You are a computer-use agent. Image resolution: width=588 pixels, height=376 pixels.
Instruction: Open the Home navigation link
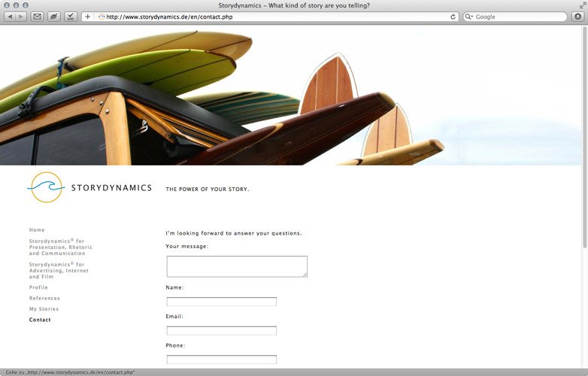pyautogui.click(x=37, y=230)
